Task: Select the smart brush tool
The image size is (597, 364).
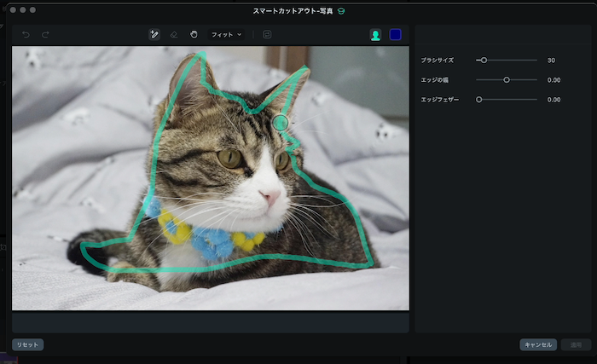Action: pyautogui.click(x=154, y=35)
